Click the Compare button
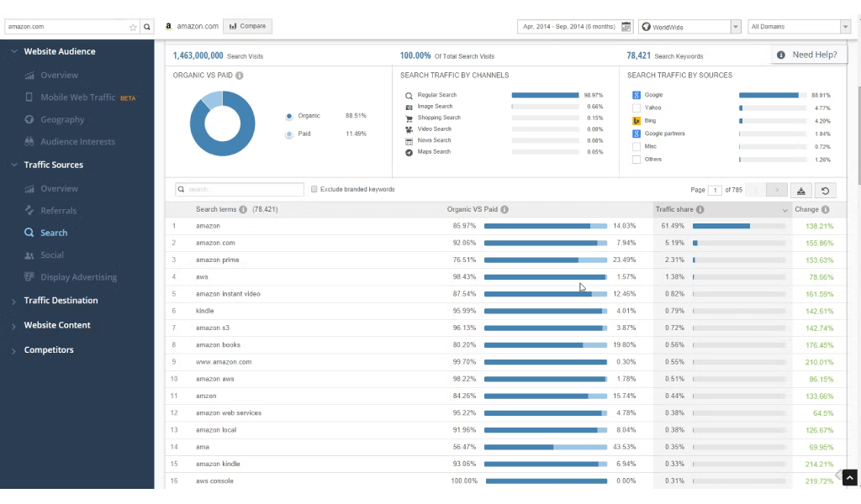The image size is (861, 504). (248, 26)
